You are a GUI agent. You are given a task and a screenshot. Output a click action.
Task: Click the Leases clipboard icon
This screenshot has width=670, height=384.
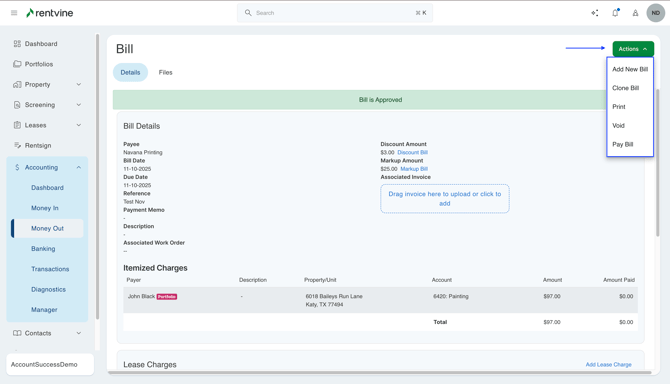click(17, 125)
